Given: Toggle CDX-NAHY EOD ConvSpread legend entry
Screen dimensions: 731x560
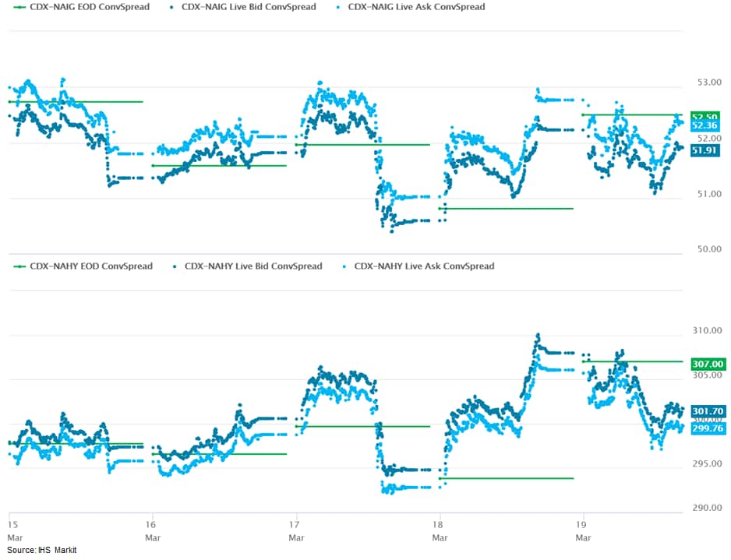Looking at the screenshot, I should [90, 266].
